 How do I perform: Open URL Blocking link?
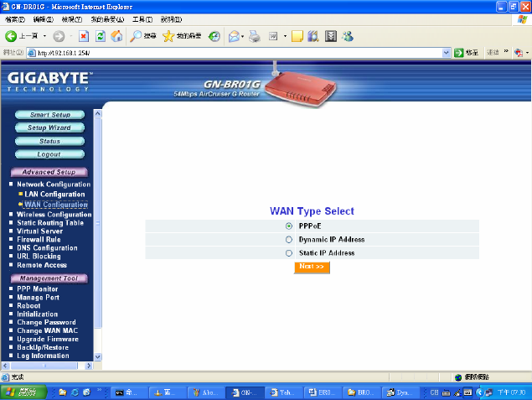pos(39,257)
